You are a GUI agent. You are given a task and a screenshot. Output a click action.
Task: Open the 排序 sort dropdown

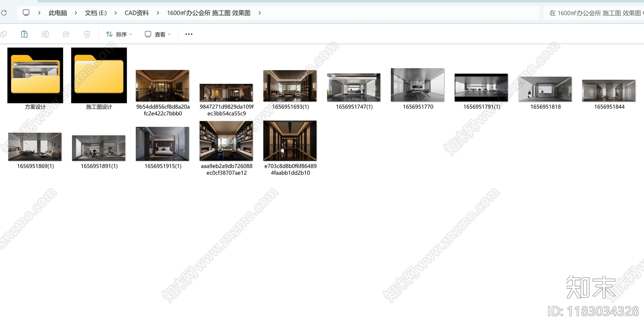point(119,34)
